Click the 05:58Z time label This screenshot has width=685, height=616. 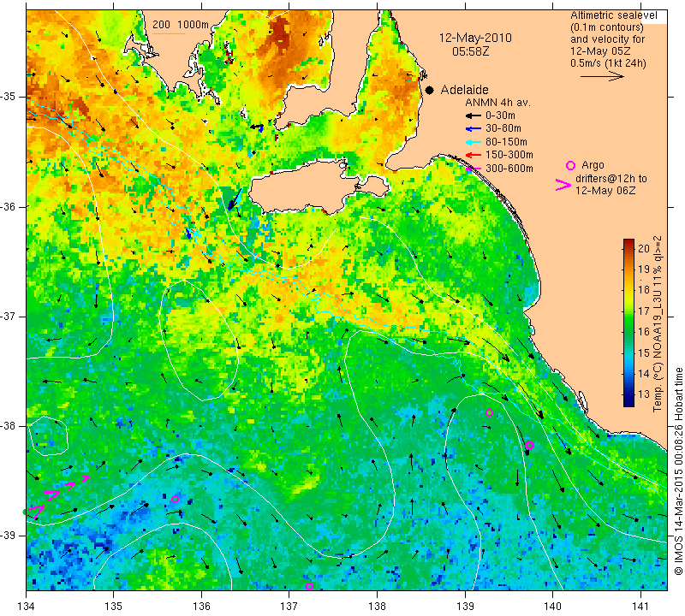470,51
